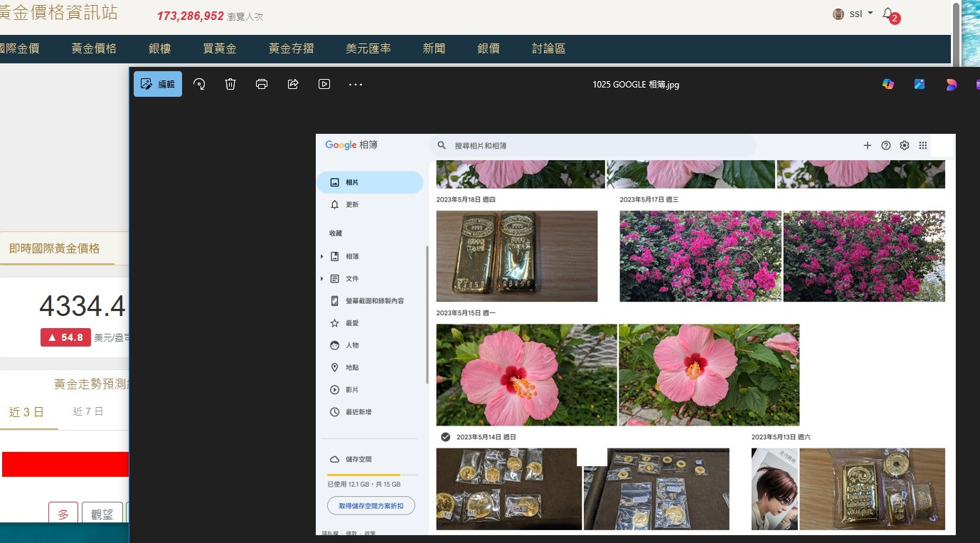Open the notification bell with badge

(x=888, y=14)
